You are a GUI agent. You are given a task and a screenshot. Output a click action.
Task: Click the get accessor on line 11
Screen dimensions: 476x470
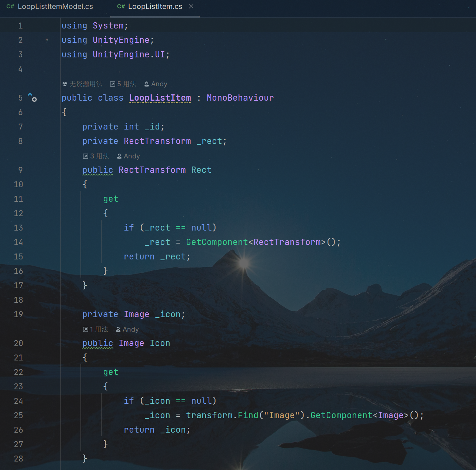(x=111, y=199)
